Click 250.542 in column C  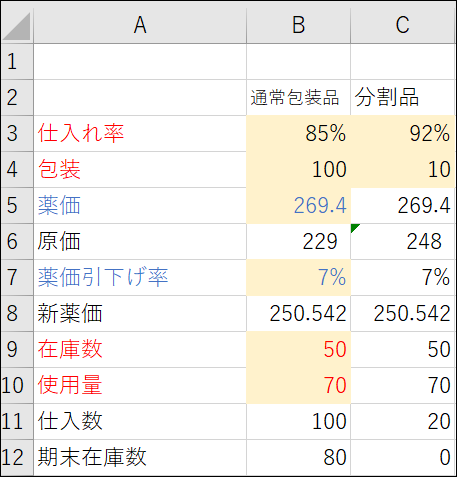tap(403, 314)
